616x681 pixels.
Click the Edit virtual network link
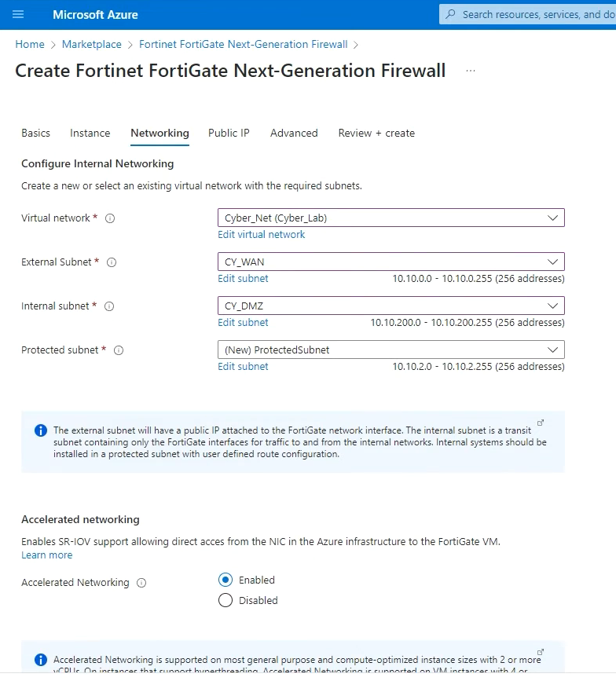click(x=261, y=234)
